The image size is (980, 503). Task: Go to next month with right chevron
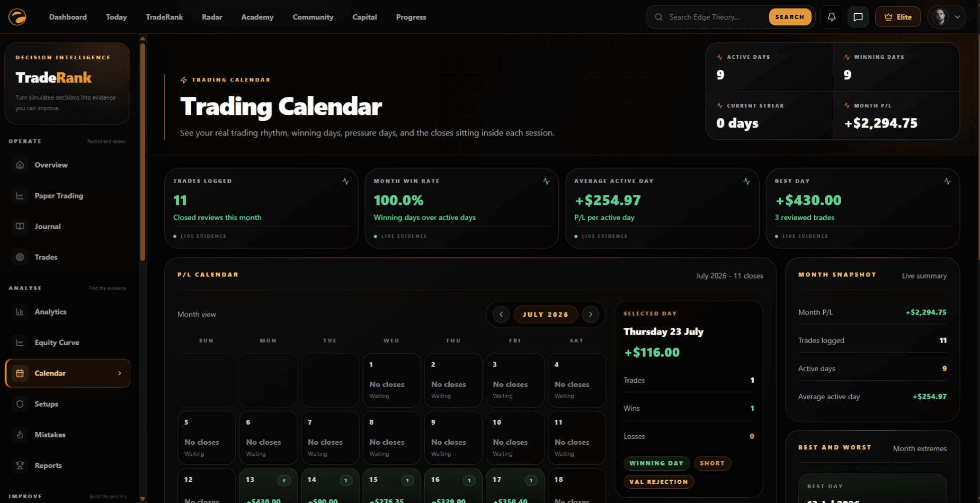591,315
